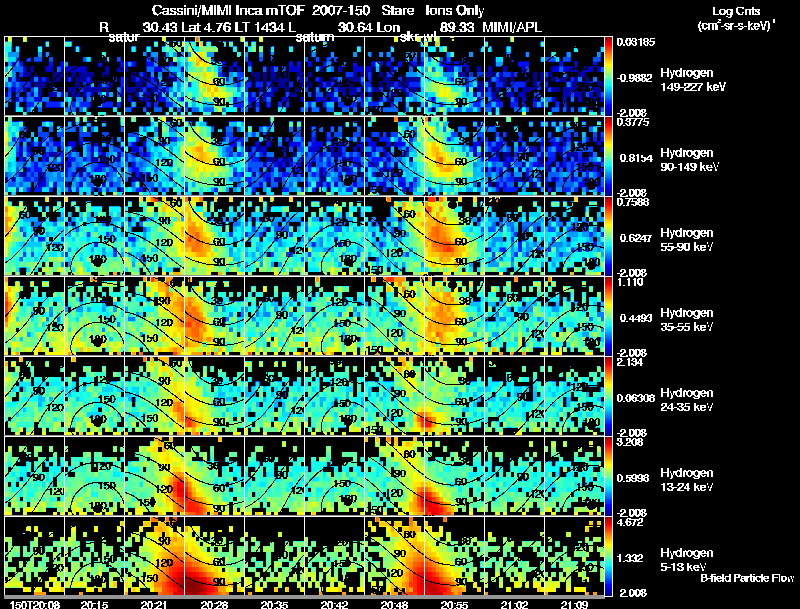Click the 2007-150 date in the title

click(x=340, y=10)
